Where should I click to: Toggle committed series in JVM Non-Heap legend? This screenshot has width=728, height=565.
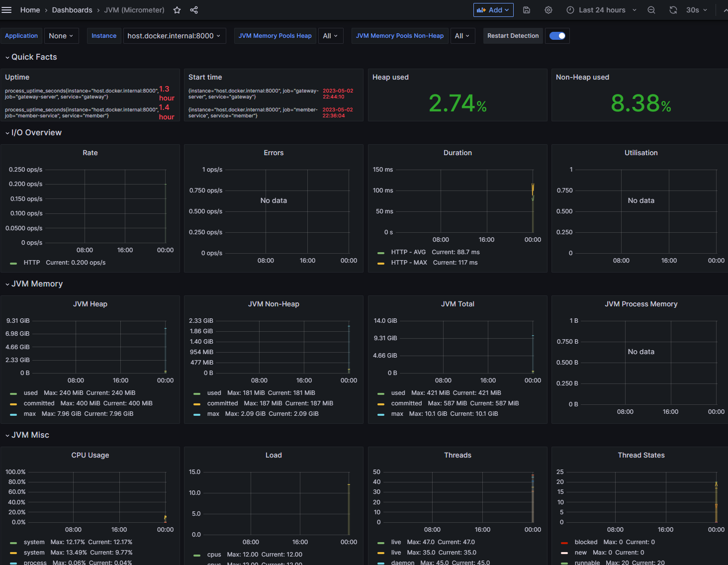[x=222, y=403]
